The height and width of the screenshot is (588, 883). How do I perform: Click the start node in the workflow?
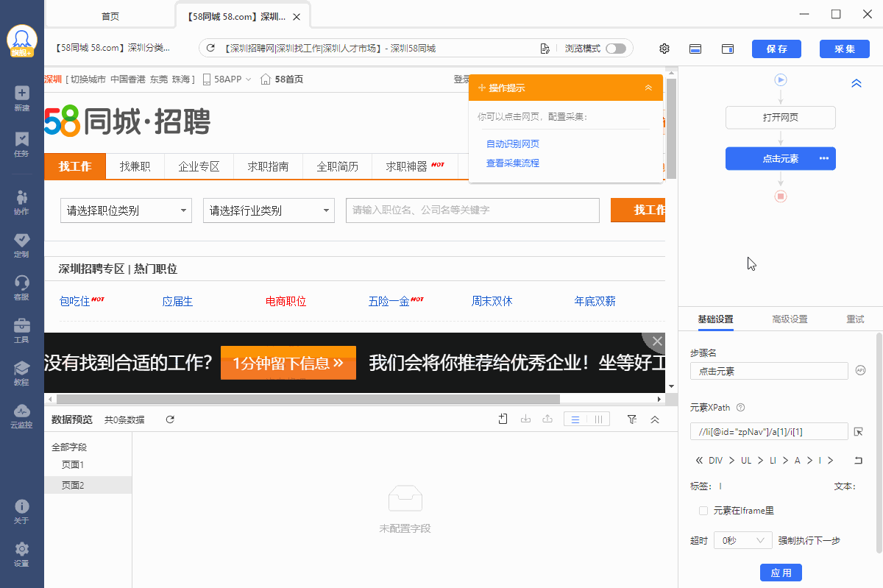[781, 79]
